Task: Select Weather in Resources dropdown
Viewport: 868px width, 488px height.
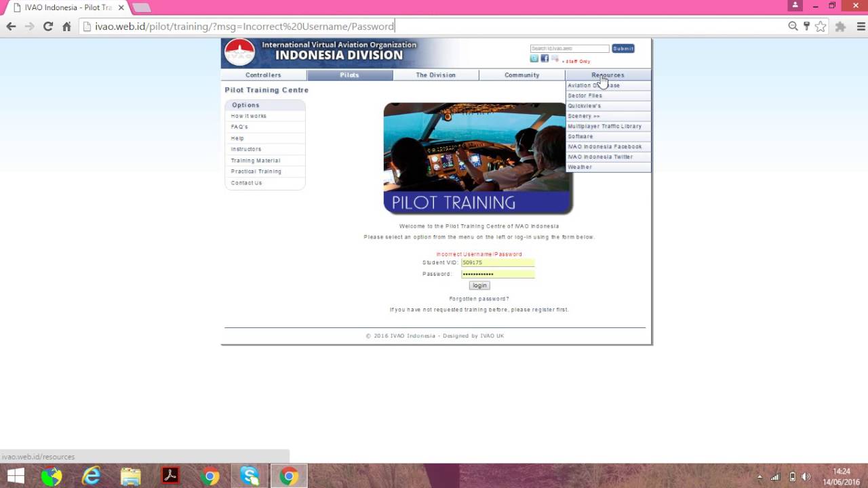Action: 608,167
